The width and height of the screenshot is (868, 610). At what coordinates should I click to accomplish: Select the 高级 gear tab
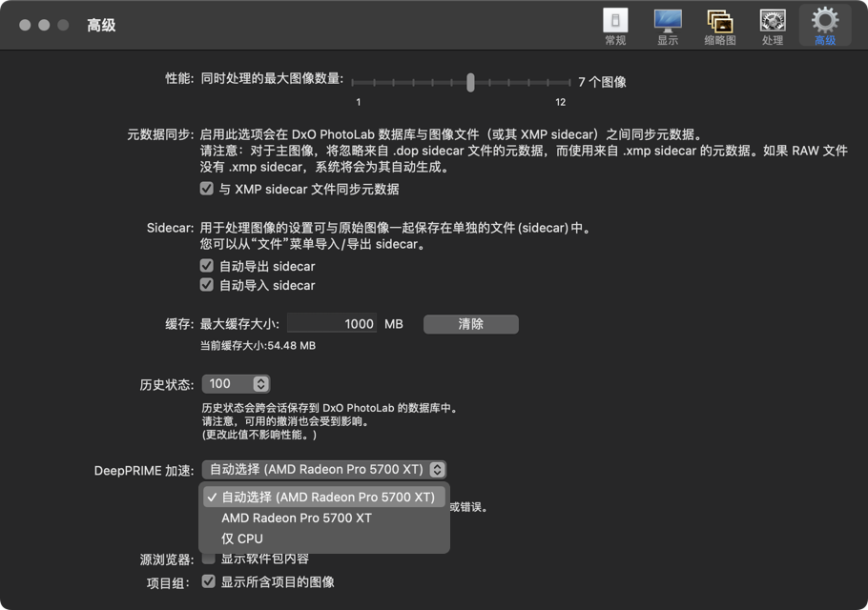(x=825, y=27)
